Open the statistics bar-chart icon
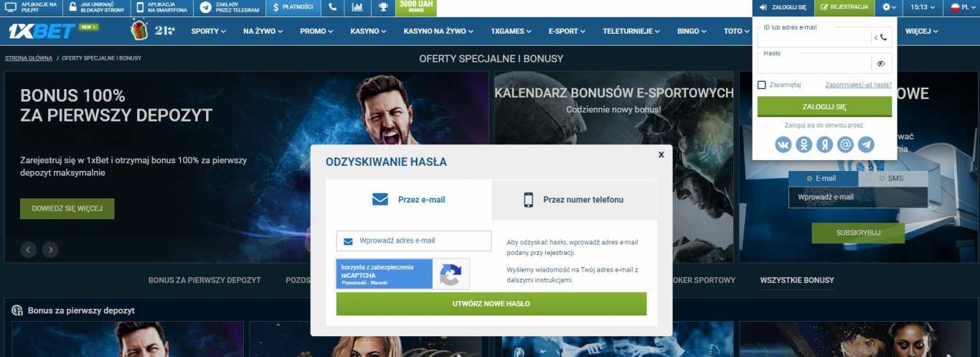Screen dimensions: 980x357 pyautogui.click(x=357, y=7)
